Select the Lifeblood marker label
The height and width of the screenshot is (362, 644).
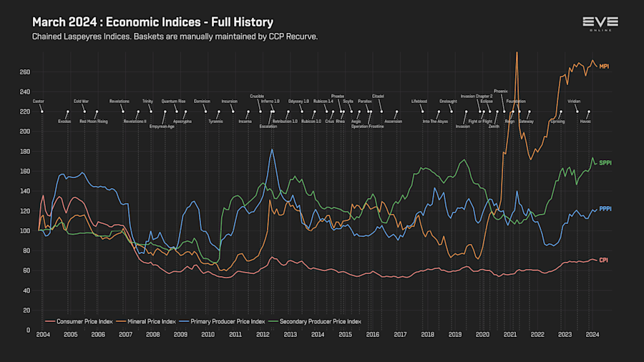tap(419, 102)
